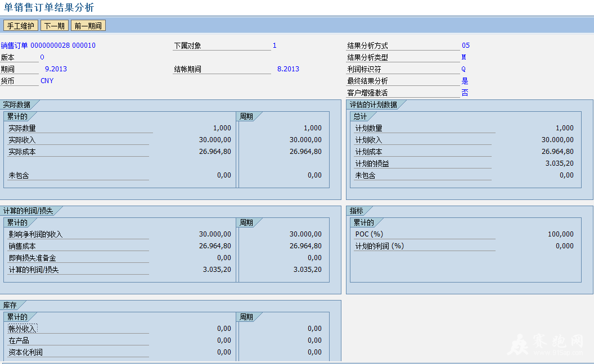This screenshot has width=594, height=364.
Task: Select currency value CNY
Action: (47, 80)
